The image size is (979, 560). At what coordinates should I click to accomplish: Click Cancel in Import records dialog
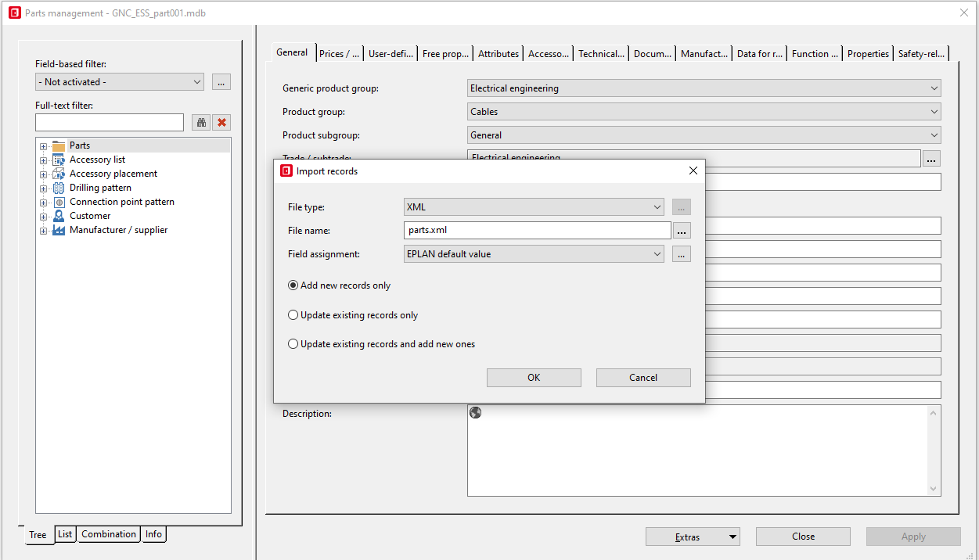pyautogui.click(x=643, y=378)
